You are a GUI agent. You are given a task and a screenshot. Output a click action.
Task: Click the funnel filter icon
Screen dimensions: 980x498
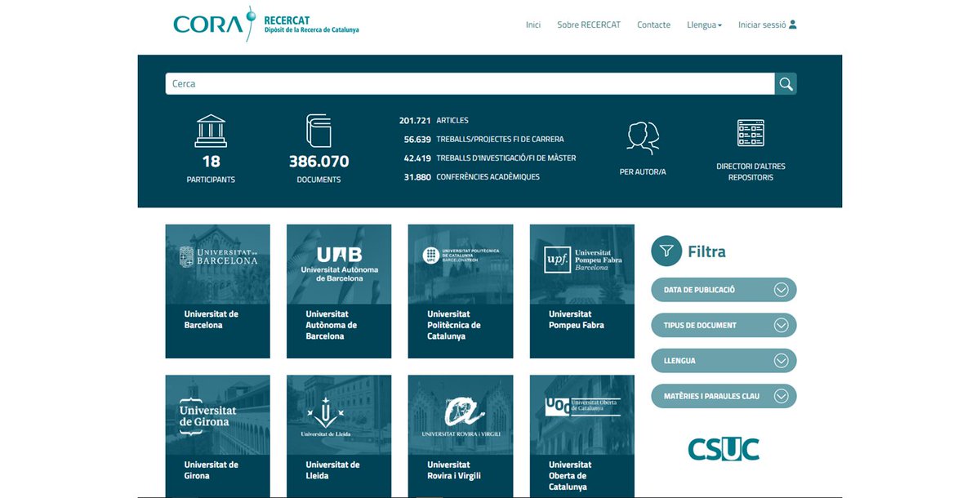coord(666,251)
